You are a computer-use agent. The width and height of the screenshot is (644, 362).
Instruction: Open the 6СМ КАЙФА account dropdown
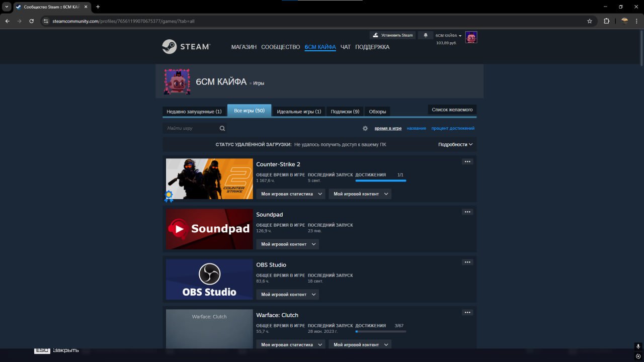448,36
